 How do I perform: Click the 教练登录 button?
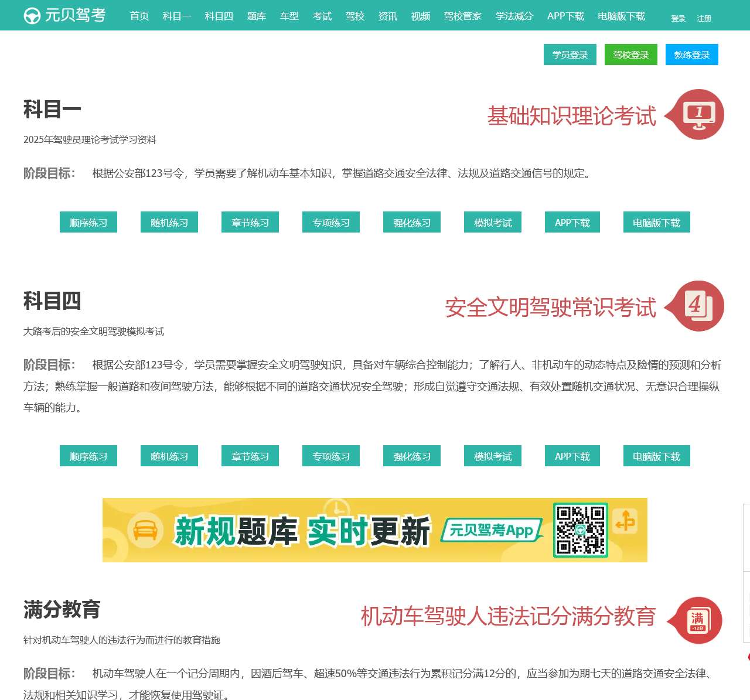click(692, 54)
